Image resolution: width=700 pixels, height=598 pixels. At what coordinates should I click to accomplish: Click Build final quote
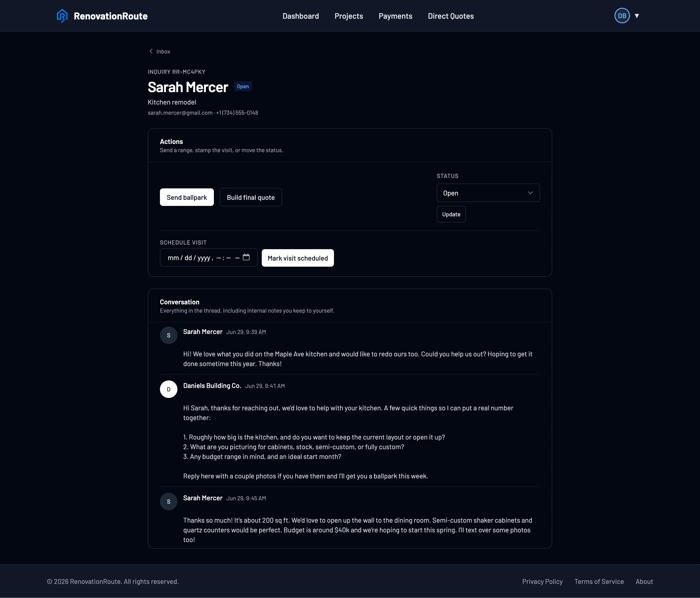coord(251,197)
